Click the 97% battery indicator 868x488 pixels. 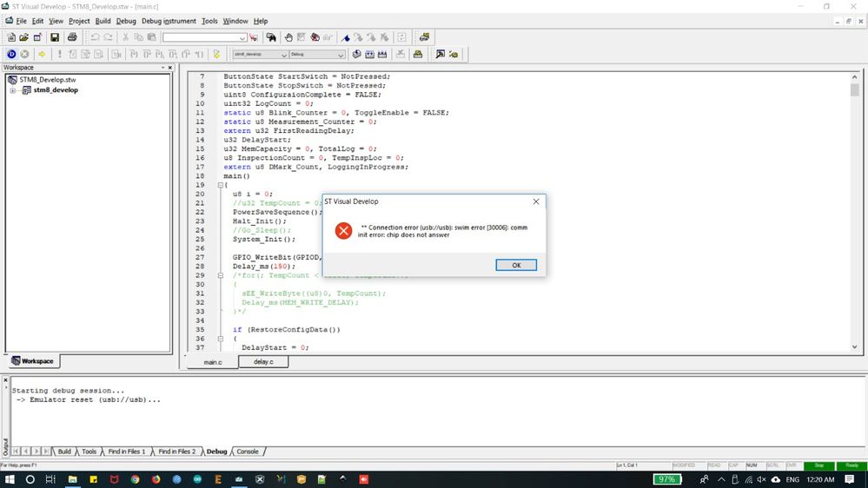pyautogui.click(x=667, y=479)
